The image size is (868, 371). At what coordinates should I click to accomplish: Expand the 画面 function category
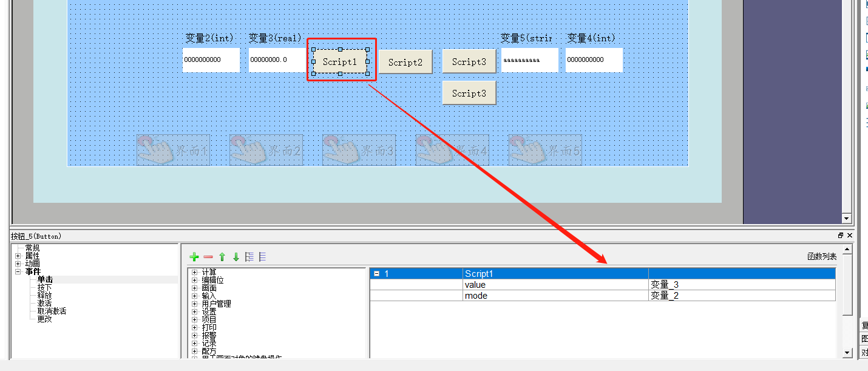point(194,288)
